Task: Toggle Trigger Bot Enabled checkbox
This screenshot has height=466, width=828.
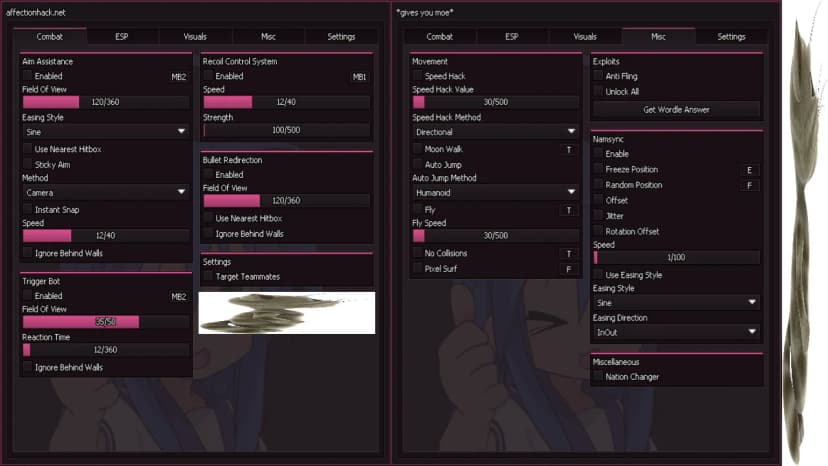Action: [x=27, y=296]
